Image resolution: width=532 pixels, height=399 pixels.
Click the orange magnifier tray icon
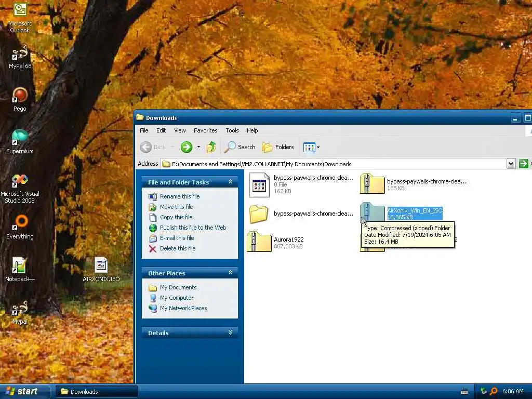point(494,391)
